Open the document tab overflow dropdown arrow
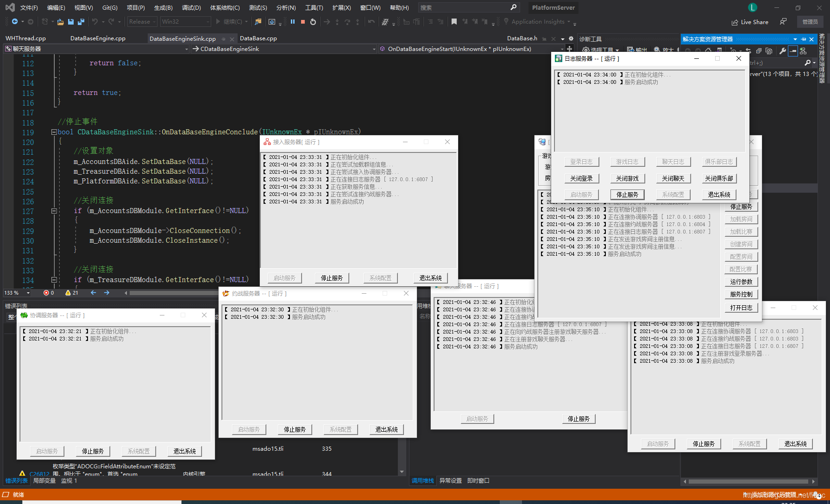Viewport: 830px width, 504px height. pos(563,39)
